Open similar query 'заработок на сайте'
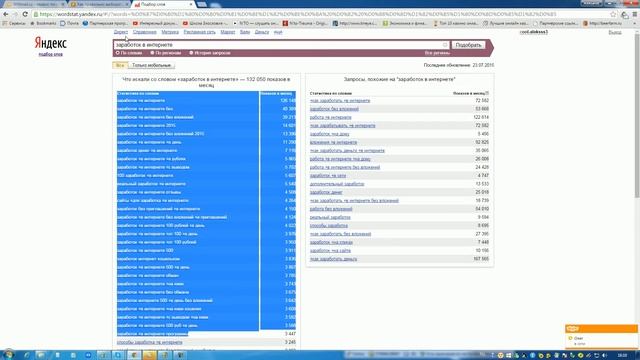The height and width of the screenshot is (360, 640). point(330,251)
